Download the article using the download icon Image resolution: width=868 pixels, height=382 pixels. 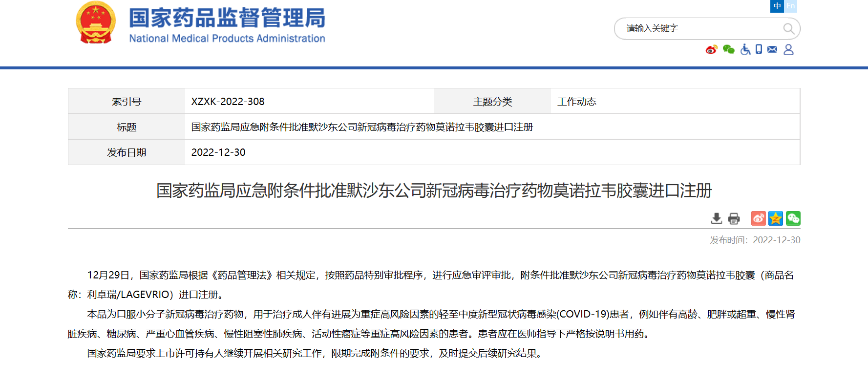point(716,218)
